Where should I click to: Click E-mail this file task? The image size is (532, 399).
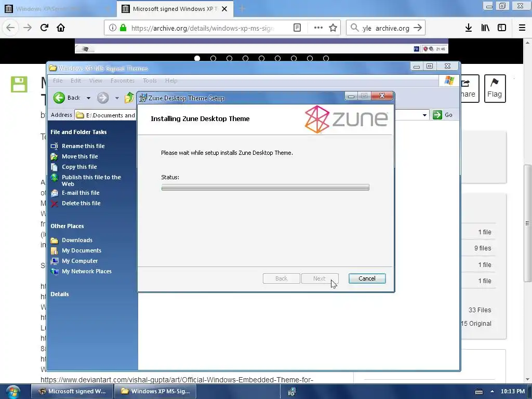(81, 193)
